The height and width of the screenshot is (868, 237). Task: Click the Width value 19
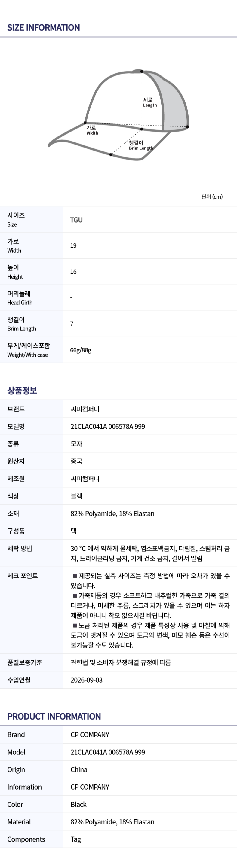click(x=73, y=246)
